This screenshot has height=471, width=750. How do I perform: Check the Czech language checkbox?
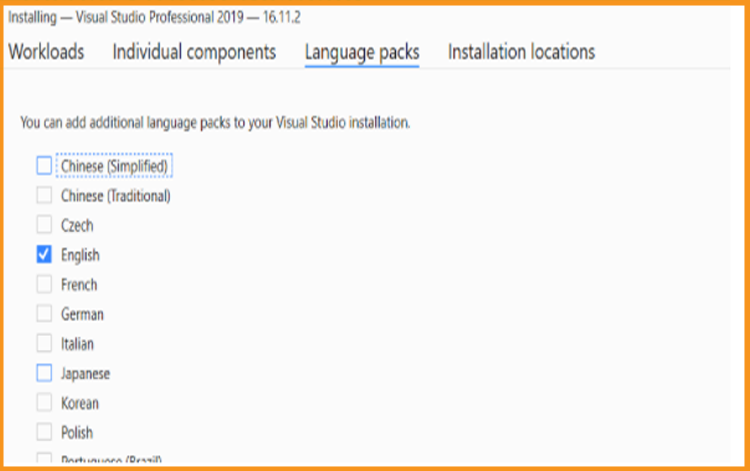pos(44,225)
